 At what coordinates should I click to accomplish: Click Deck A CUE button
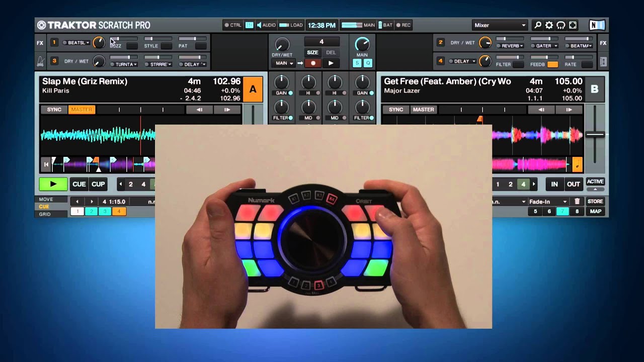[x=79, y=184]
